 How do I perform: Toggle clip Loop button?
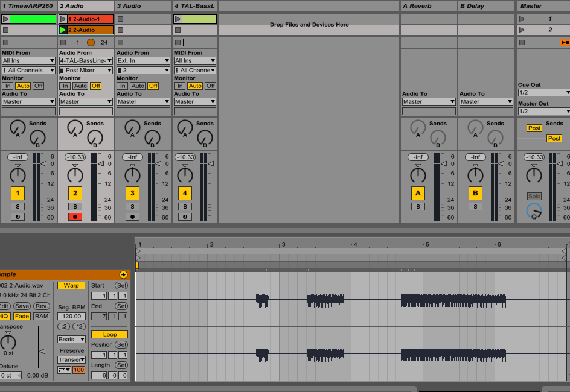109,334
